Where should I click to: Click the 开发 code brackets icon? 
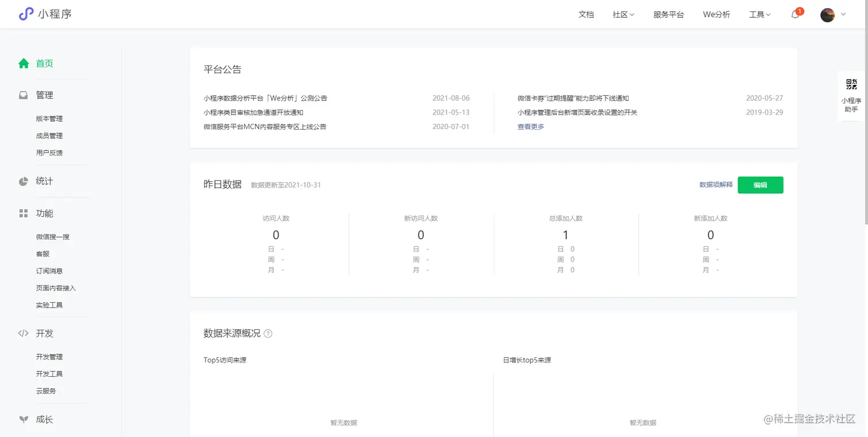(x=24, y=333)
